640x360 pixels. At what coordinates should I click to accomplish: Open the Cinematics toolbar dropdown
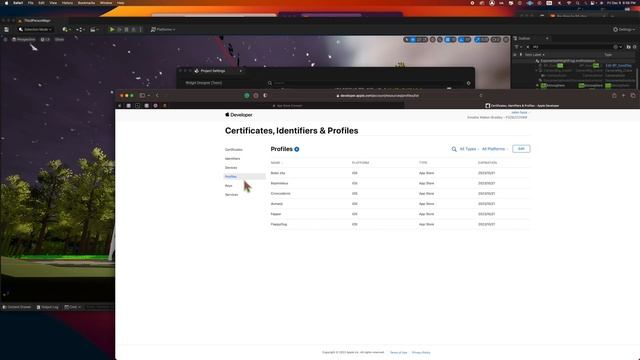pyautogui.click(x=94, y=29)
